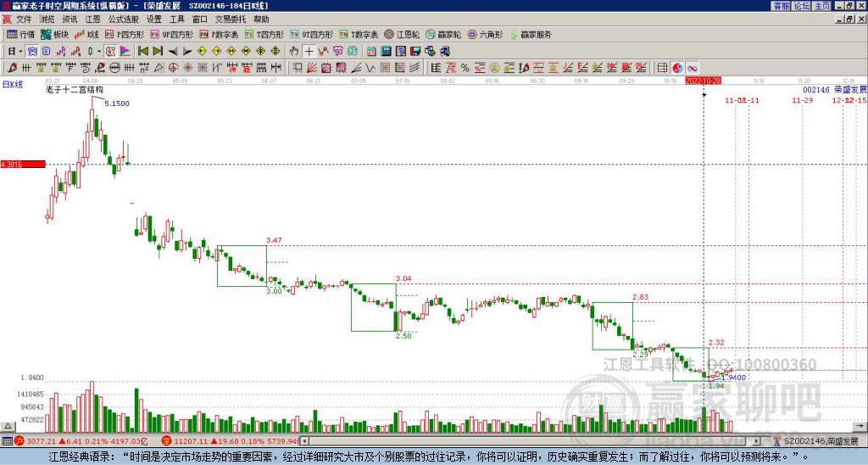The image size is (868, 465).
Task: Open the 六角形 hexagon tool
Action: pyautogui.click(x=485, y=34)
